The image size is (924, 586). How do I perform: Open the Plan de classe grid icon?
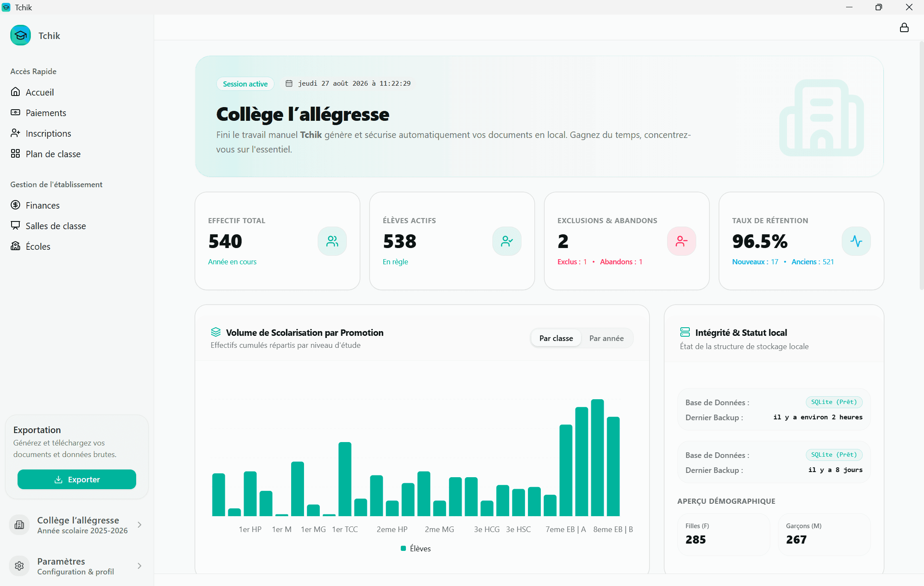click(15, 153)
